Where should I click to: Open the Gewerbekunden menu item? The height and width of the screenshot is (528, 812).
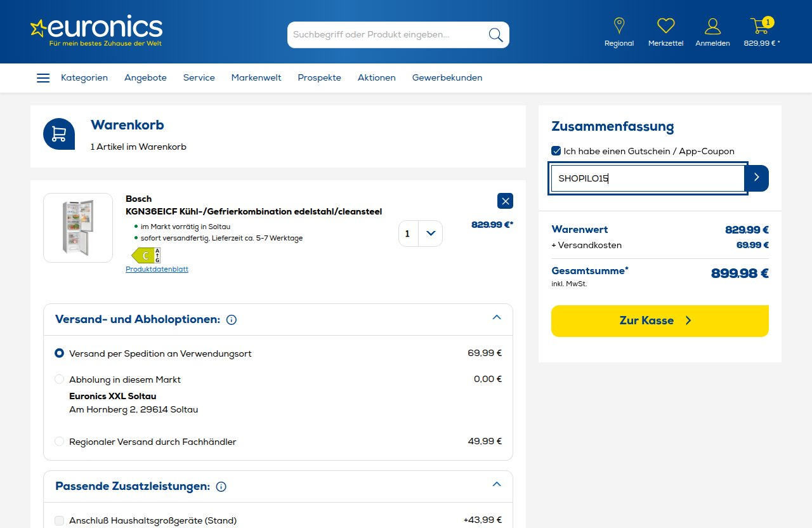[447, 77]
